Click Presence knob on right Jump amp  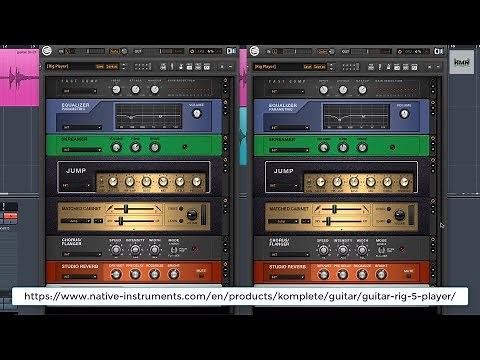404,182
